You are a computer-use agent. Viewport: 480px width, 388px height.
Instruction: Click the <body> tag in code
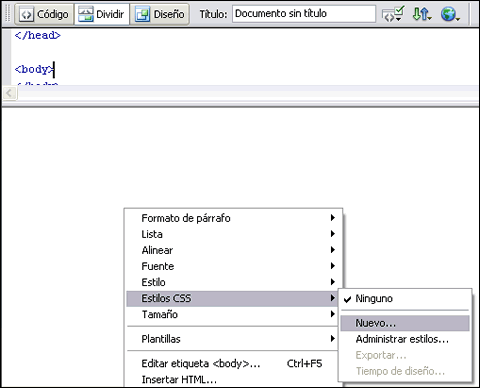34,69
